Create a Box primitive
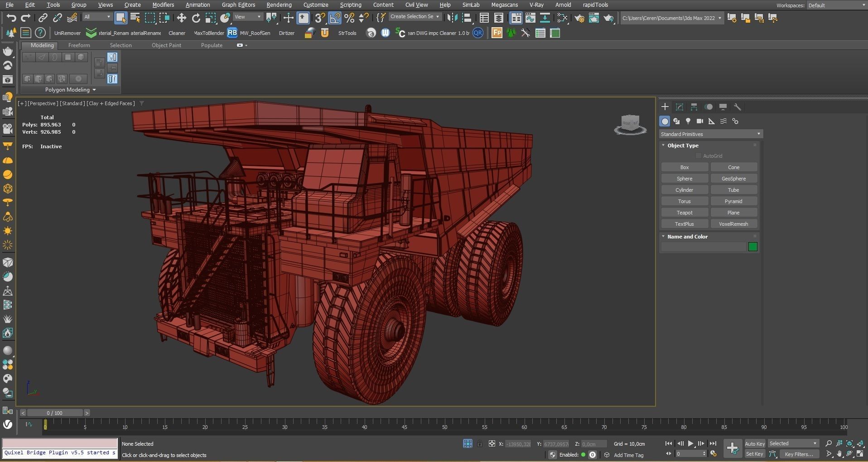 coord(685,167)
